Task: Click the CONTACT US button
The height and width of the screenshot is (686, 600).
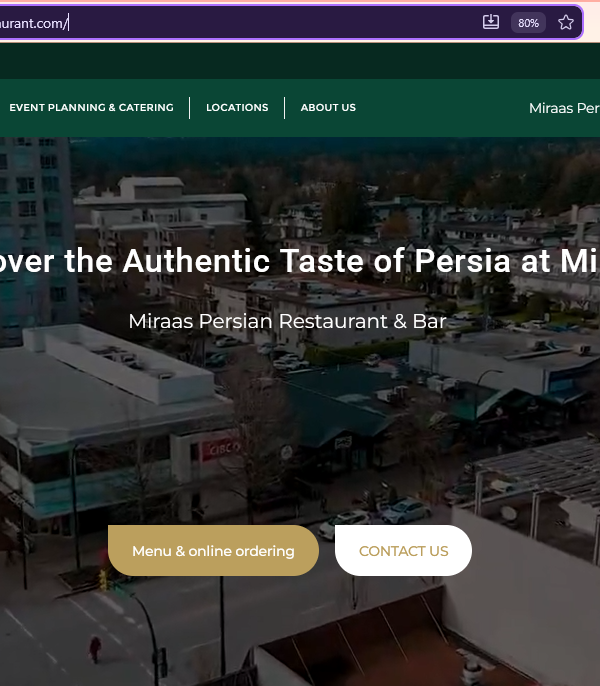Action: [x=403, y=551]
